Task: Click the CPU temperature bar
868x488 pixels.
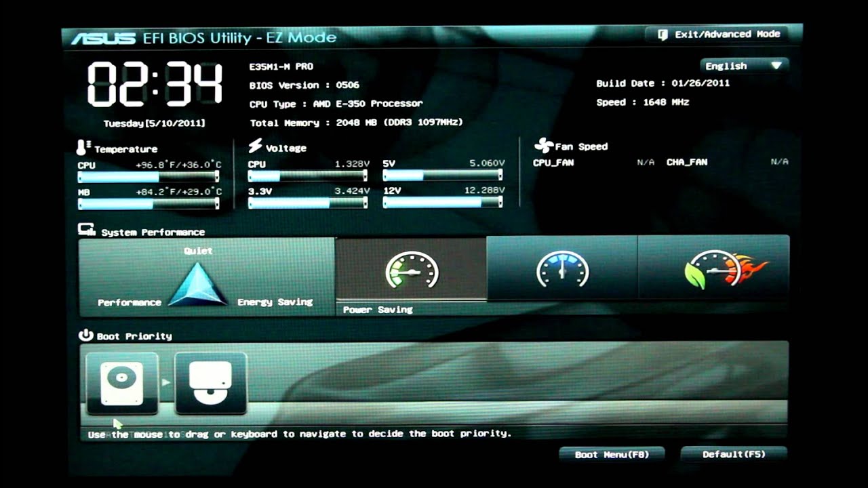Action: tap(149, 177)
